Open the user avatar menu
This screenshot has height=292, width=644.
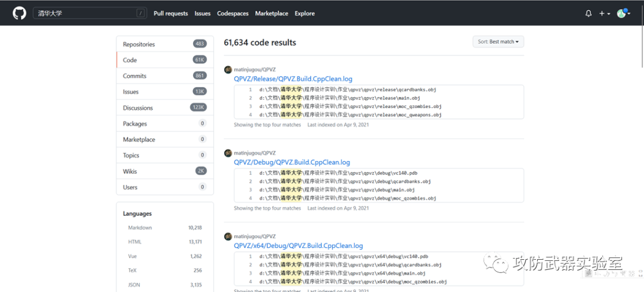click(624, 13)
